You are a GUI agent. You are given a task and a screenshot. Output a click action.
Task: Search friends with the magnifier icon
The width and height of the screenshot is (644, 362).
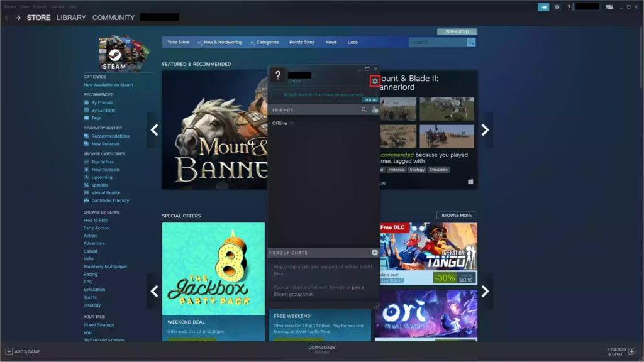364,110
